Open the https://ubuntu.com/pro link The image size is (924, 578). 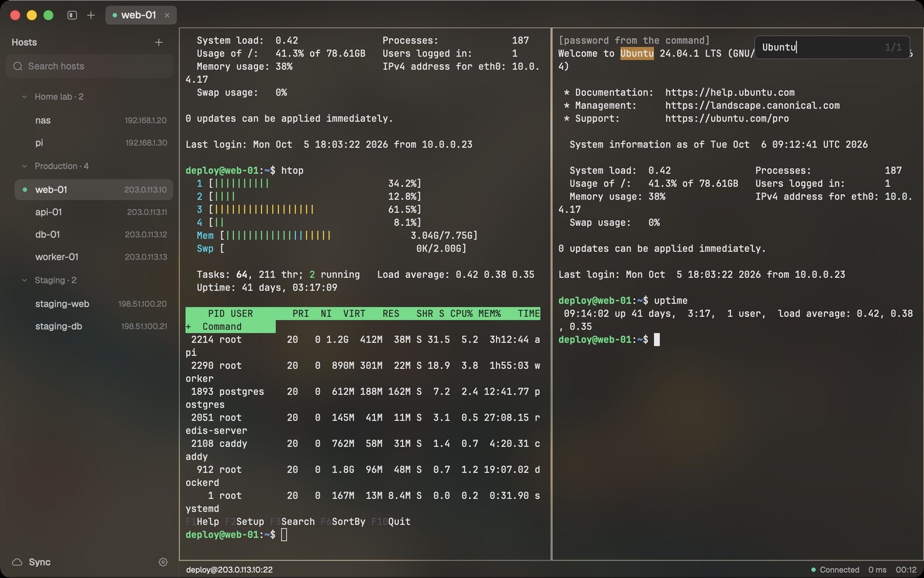[727, 118]
